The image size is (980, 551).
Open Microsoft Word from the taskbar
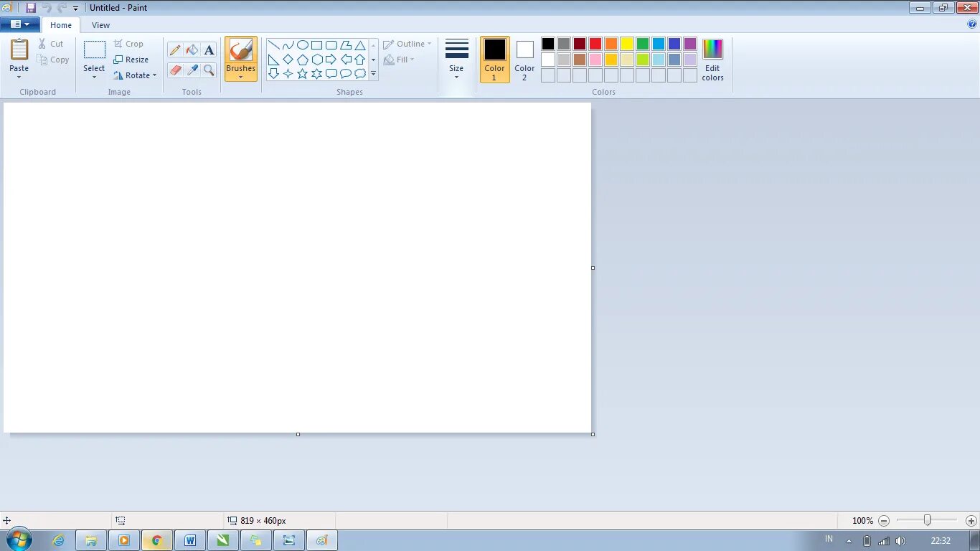click(190, 541)
